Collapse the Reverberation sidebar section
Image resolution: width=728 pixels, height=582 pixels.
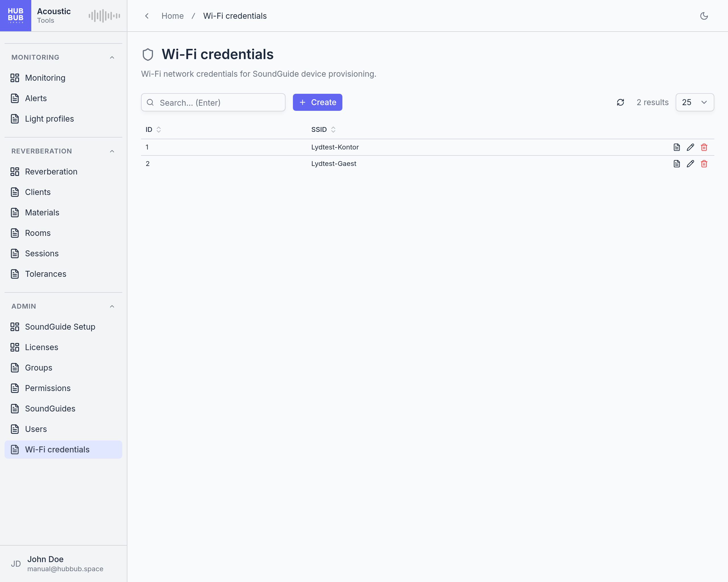coord(112,151)
